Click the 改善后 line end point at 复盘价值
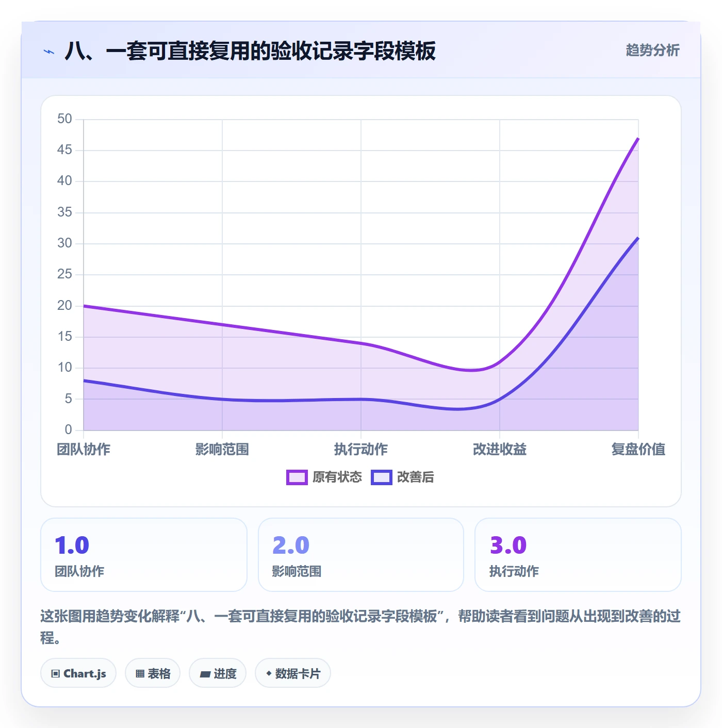This screenshot has width=722, height=728. (x=638, y=238)
